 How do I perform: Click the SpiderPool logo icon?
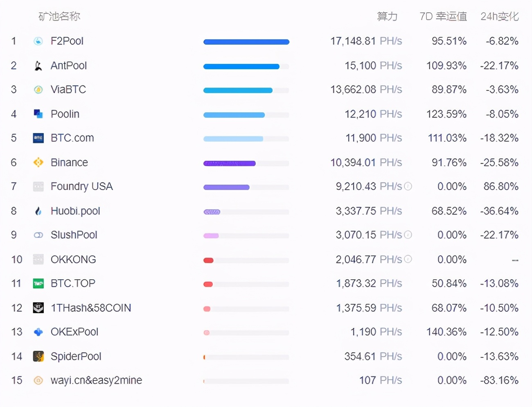38,356
